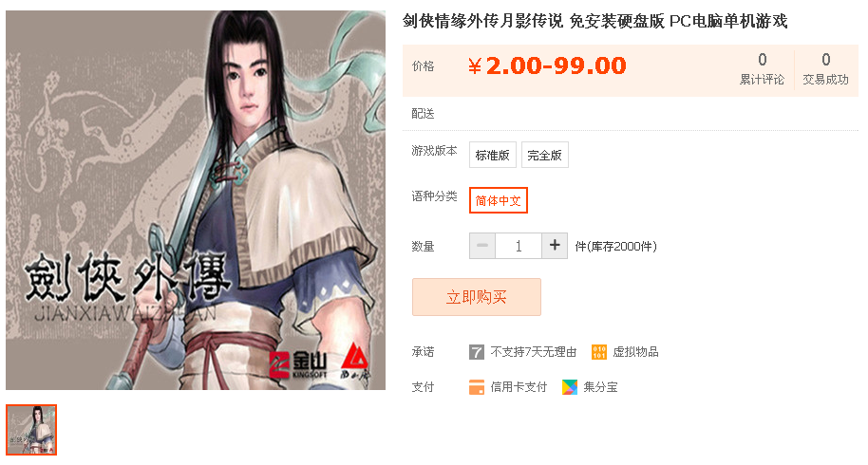Screen dimensions: 868x465
Task: Click the 虚拟物品 label text
Action: tap(635, 352)
